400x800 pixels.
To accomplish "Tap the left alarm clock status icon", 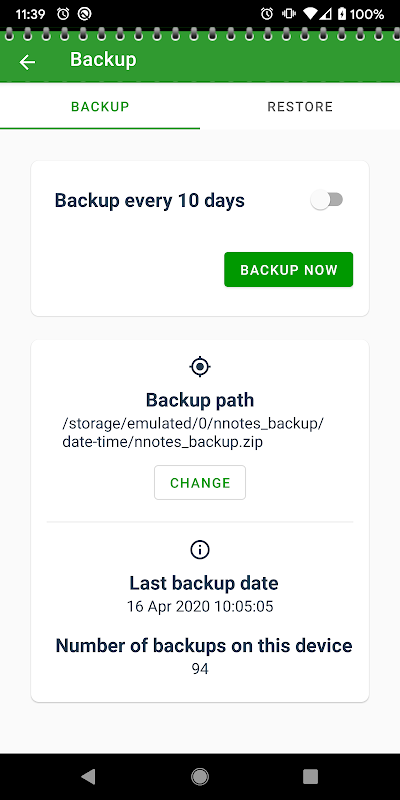I will [63, 14].
